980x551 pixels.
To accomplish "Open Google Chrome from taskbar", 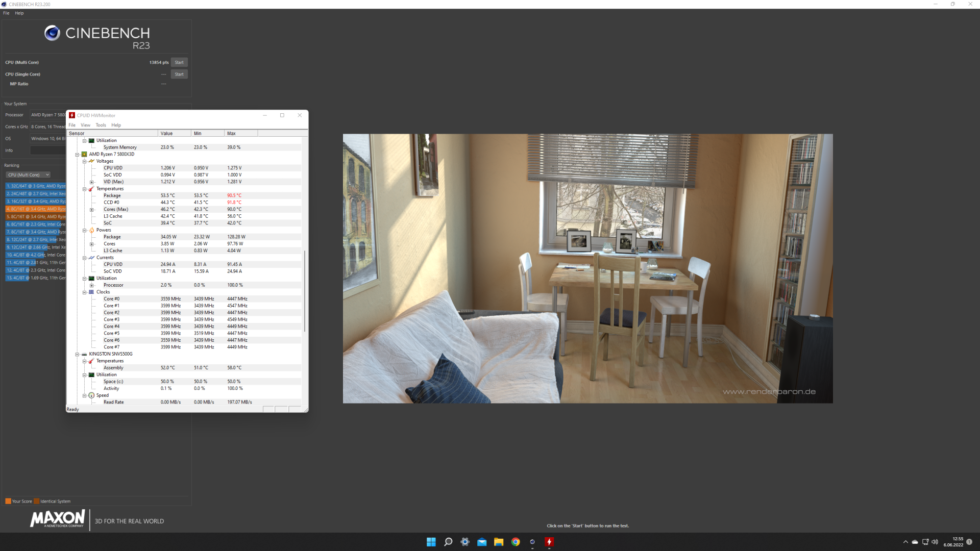I will [x=516, y=542].
